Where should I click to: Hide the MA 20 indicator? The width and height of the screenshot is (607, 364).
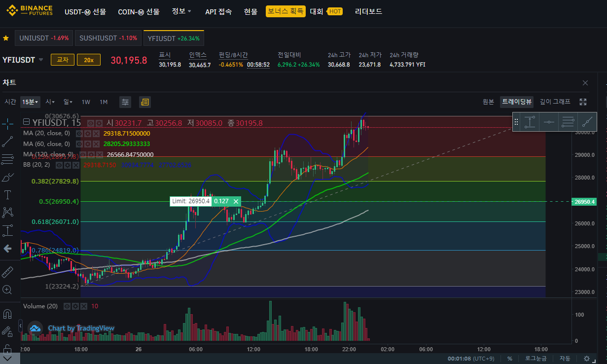[79, 133]
